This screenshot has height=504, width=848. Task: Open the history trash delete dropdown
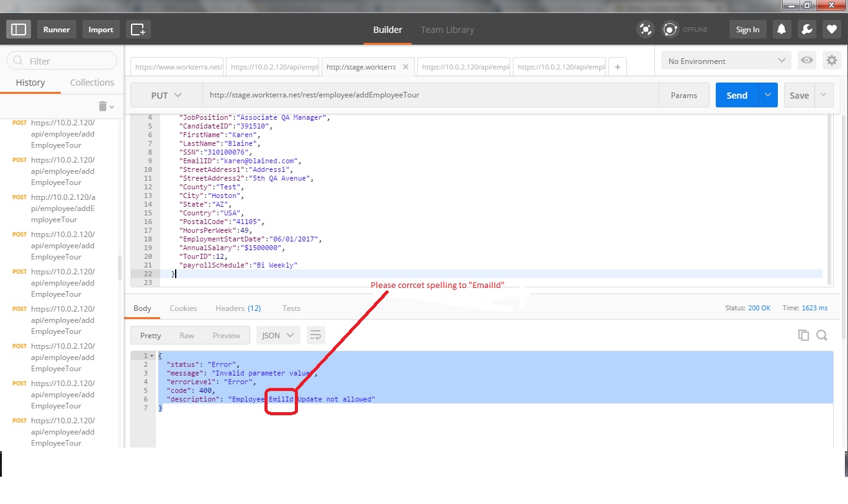click(x=106, y=106)
